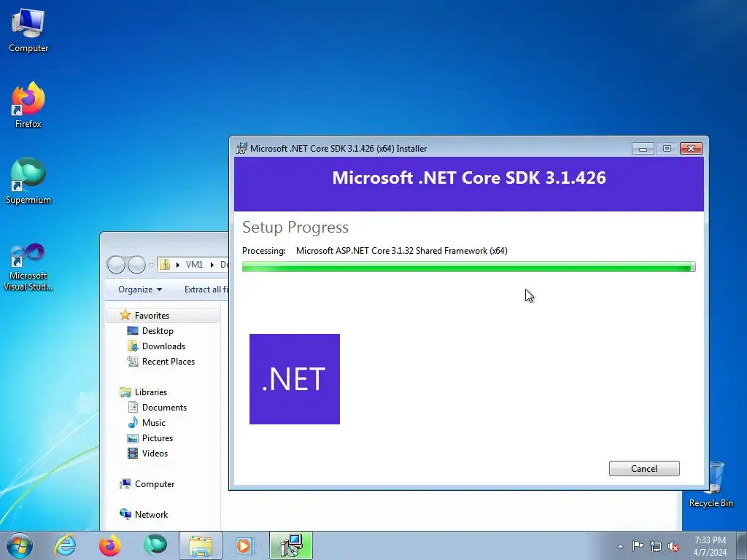Show hidden tray icons arrow
The width and height of the screenshot is (747, 560).
[620, 546]
